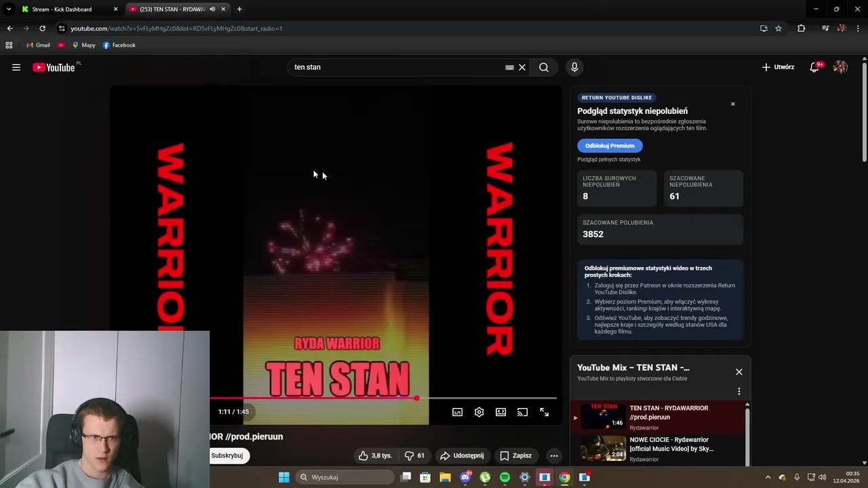Save the video with Zapisz button
868x488 pixels.
[516, 455]
